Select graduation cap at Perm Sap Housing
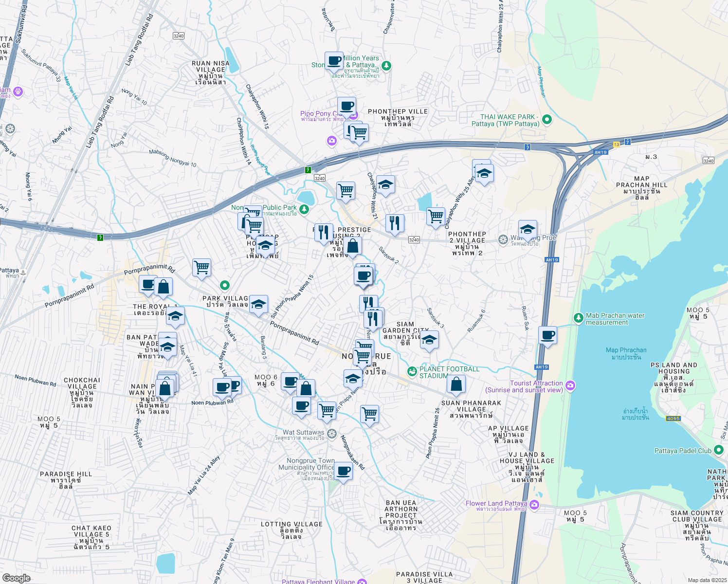Viewport: 728px width, 584px height. pyautogui.click(x=265, y=246)
